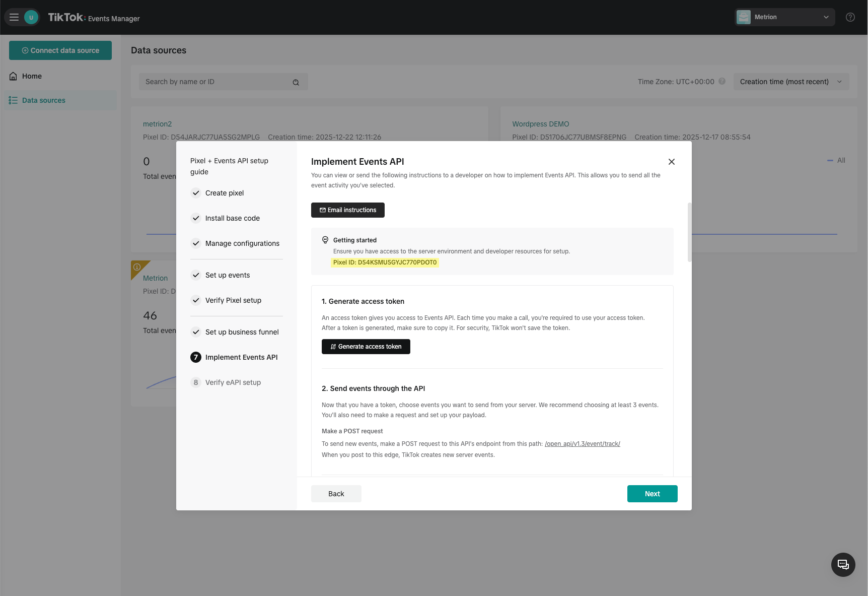Click the Create pixel checkmark icon

pos(196,193)
